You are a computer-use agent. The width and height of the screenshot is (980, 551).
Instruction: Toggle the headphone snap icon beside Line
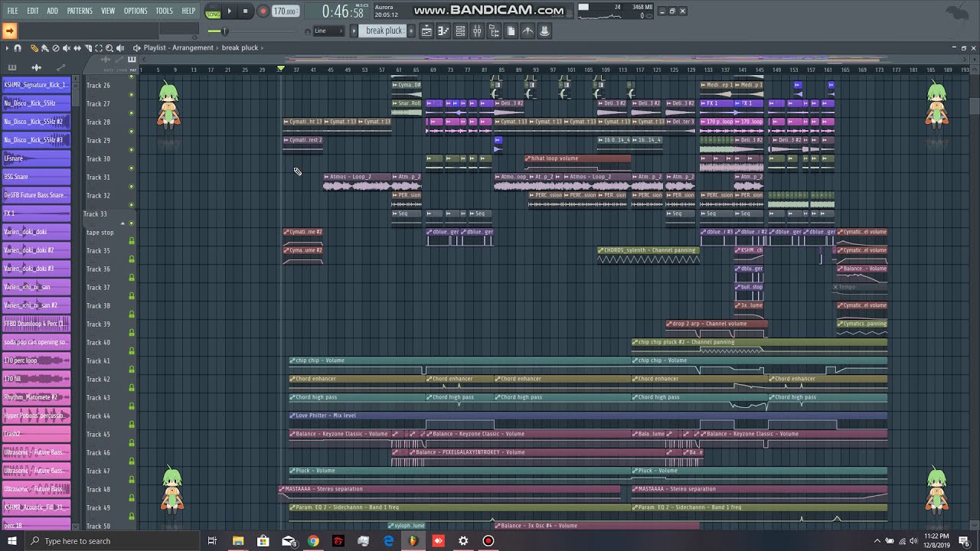point(308,31)
